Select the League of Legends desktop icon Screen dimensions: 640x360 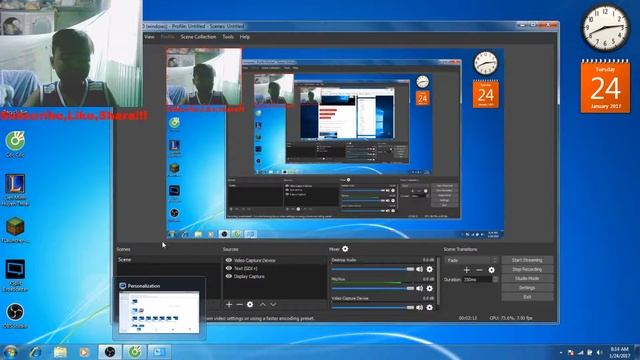point(15,189)
